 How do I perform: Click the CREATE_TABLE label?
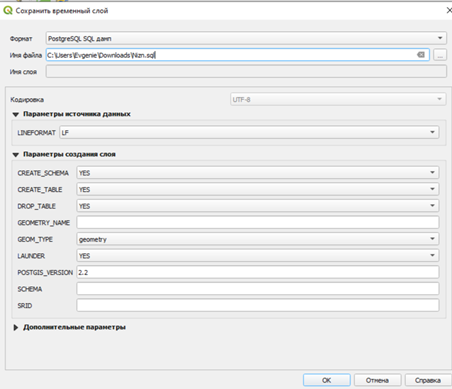pyautogui.click(x=40, y=190)
